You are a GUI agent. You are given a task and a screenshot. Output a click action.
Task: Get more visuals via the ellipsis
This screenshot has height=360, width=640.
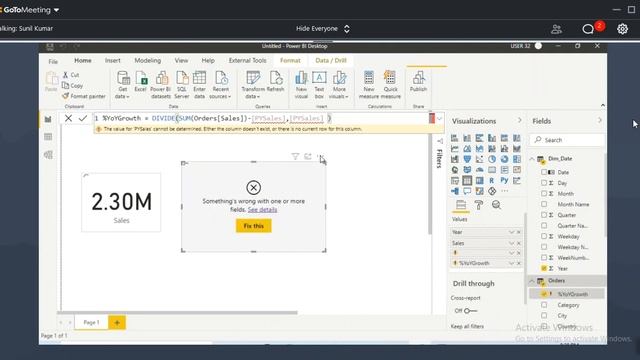pyautogui.click(x=505, y=191)
